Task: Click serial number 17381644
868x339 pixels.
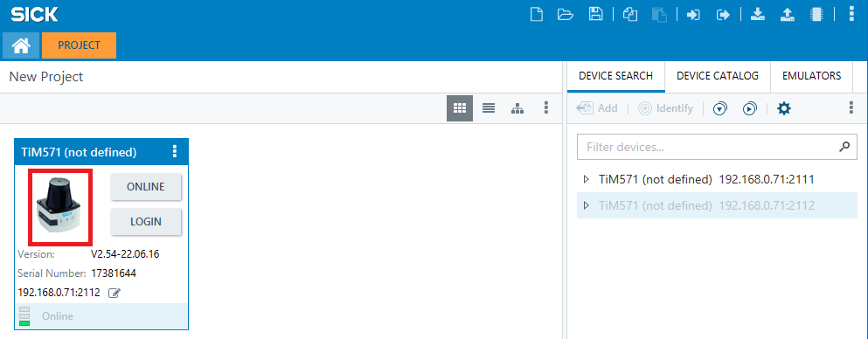Action: [x=114, y=273]
